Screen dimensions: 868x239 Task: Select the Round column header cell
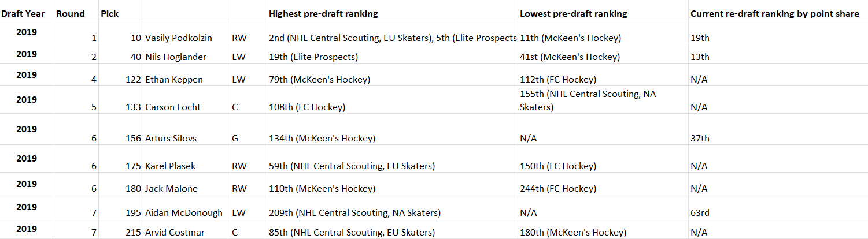71,13
